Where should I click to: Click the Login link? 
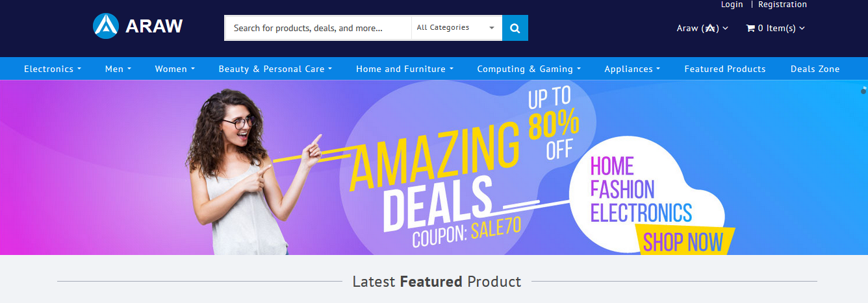(x=732, y=5)
